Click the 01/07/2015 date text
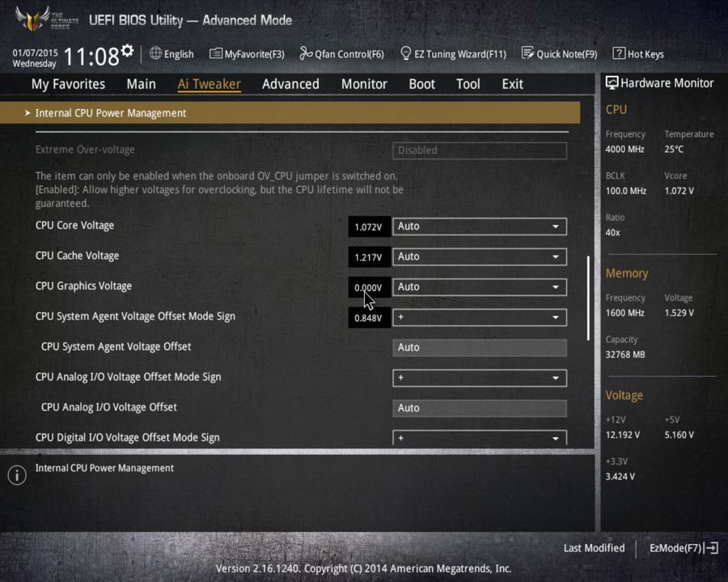 (36, 53)
